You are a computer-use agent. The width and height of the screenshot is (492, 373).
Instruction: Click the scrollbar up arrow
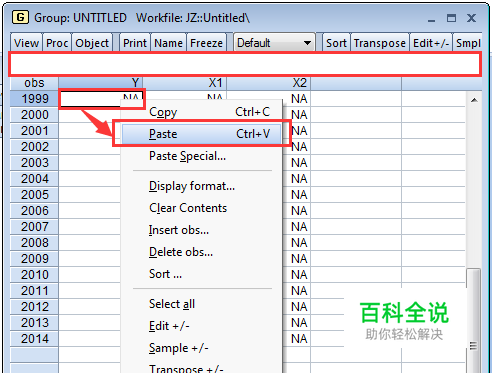coord(474,100)
